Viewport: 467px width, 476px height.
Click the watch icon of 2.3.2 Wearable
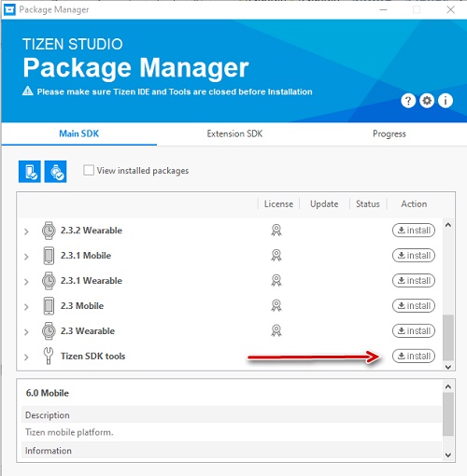click(49, 231)
